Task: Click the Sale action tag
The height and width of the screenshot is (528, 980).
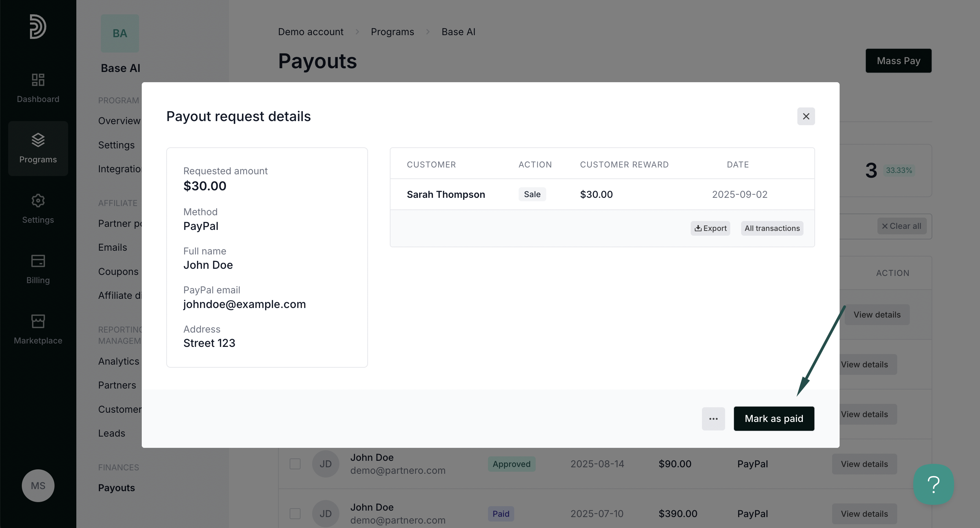Action: (x=532, y=194)
